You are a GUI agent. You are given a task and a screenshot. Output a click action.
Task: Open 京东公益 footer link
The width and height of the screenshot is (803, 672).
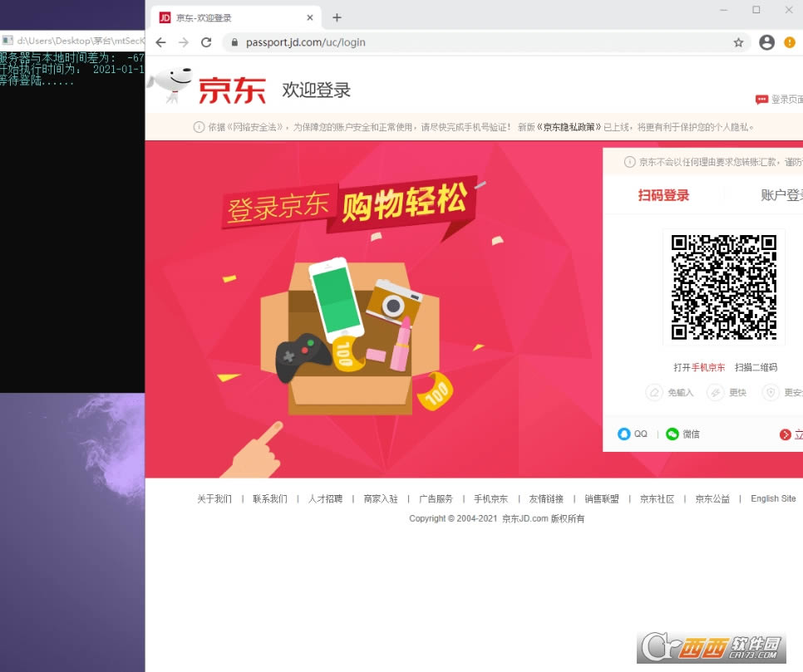[712, 498]
